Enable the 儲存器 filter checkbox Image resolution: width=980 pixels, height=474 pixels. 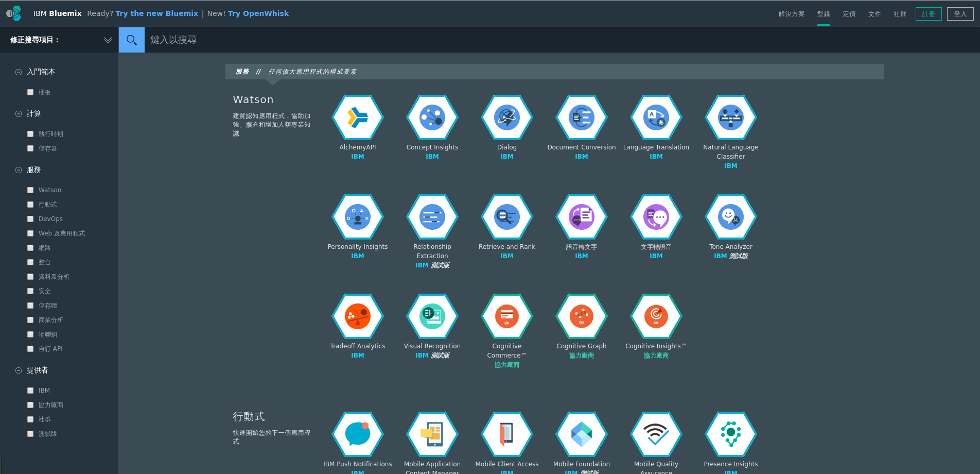coord(30,148)
